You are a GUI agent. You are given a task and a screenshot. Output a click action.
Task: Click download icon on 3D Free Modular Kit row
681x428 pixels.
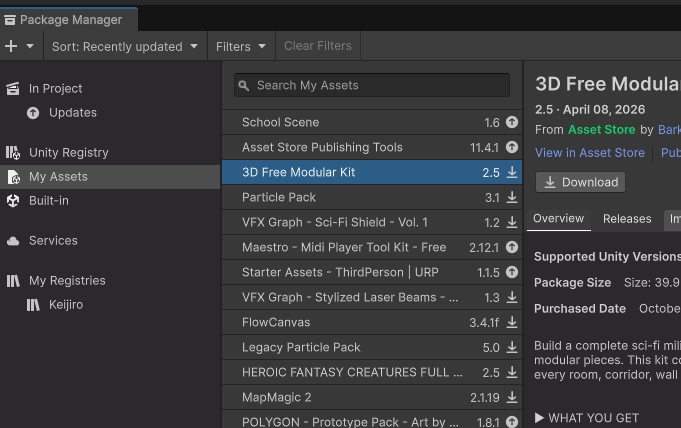click(x=512, y=172)
